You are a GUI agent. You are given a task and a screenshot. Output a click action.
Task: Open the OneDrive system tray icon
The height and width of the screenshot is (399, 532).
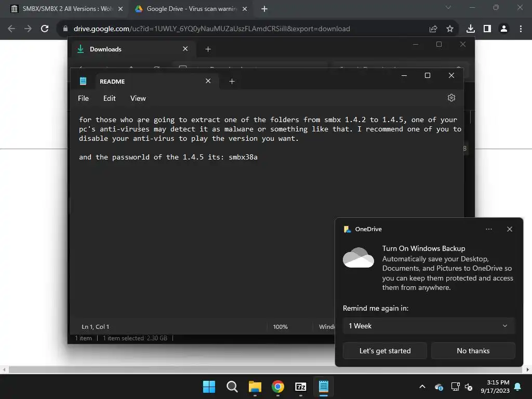click(x=438, y=387)
